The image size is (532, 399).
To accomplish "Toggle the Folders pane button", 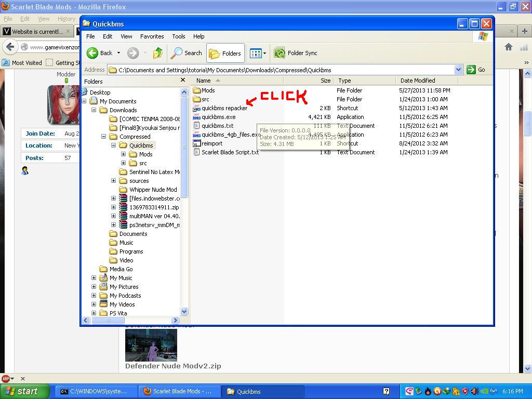I will click(225, 53).
